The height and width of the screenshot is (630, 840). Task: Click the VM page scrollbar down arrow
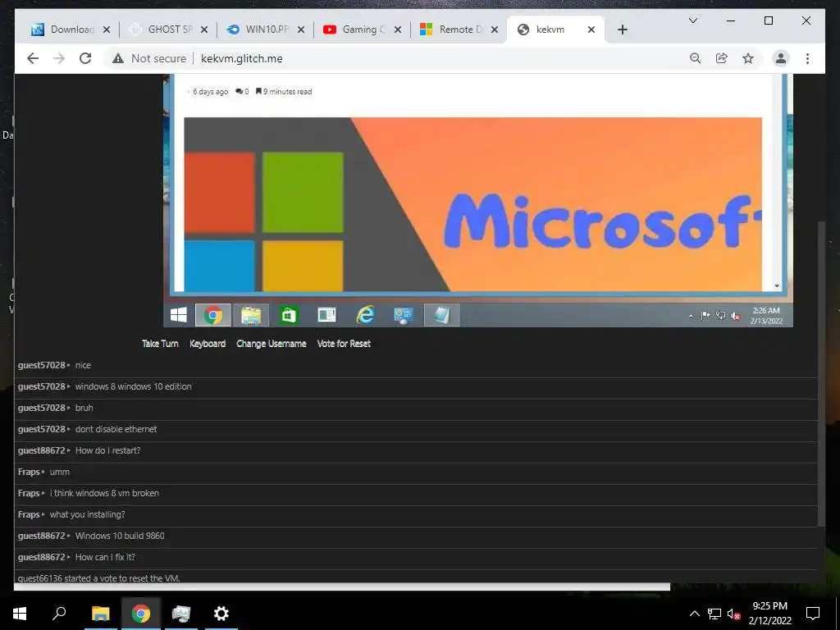tap(777, 286)
